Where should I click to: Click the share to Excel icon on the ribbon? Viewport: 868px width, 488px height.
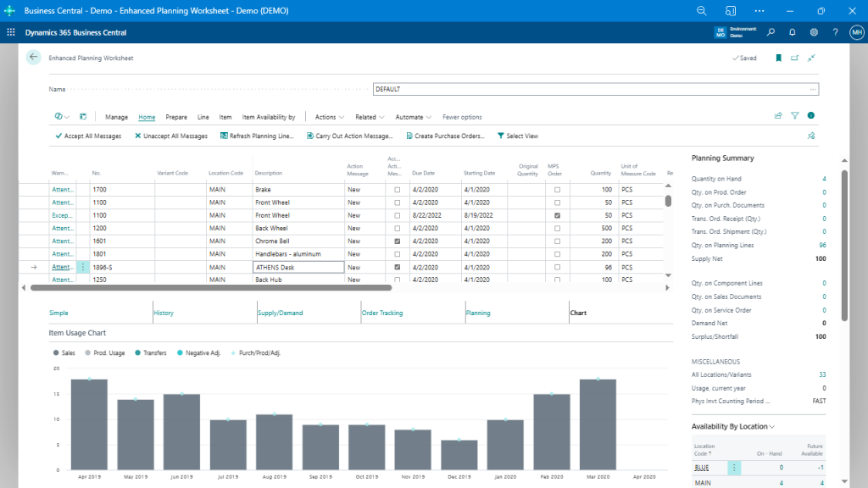click(778, 115)
